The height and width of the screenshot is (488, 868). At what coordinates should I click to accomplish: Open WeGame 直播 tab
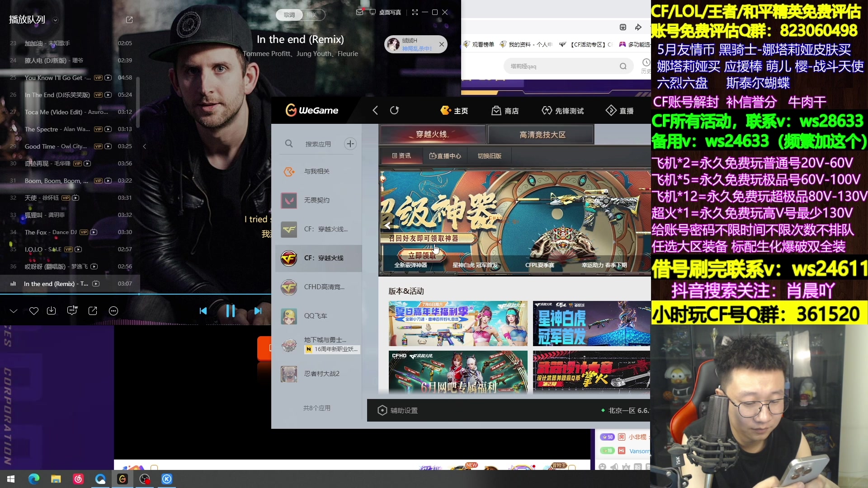tap(619, 111)
